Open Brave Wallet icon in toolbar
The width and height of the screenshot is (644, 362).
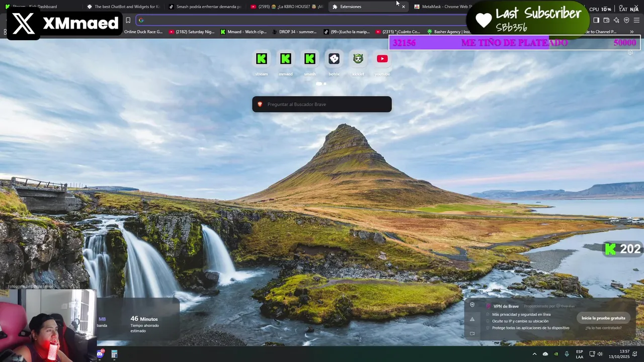pos(606,20)
